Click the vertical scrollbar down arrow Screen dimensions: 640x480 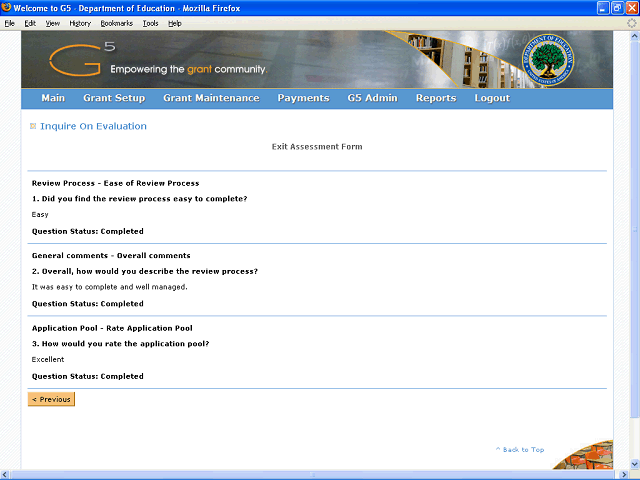(x=635, y=464)
